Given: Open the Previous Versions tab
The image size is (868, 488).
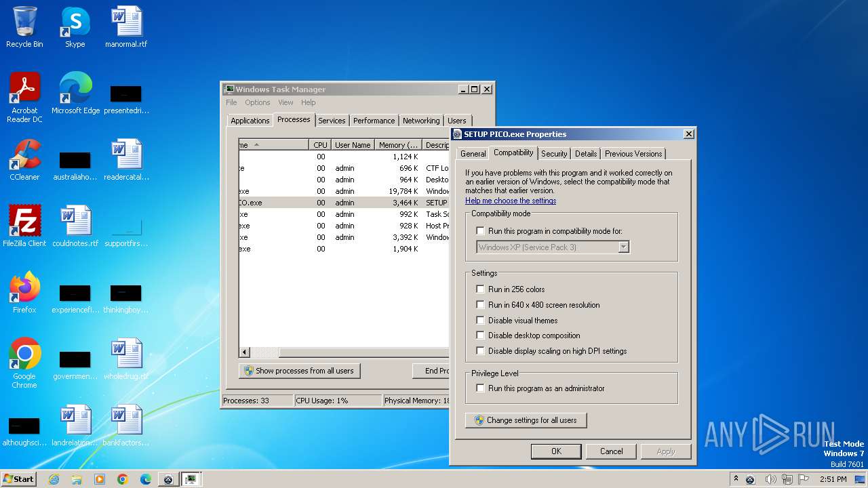Looking at the screenshot, I should coord(633,154).
